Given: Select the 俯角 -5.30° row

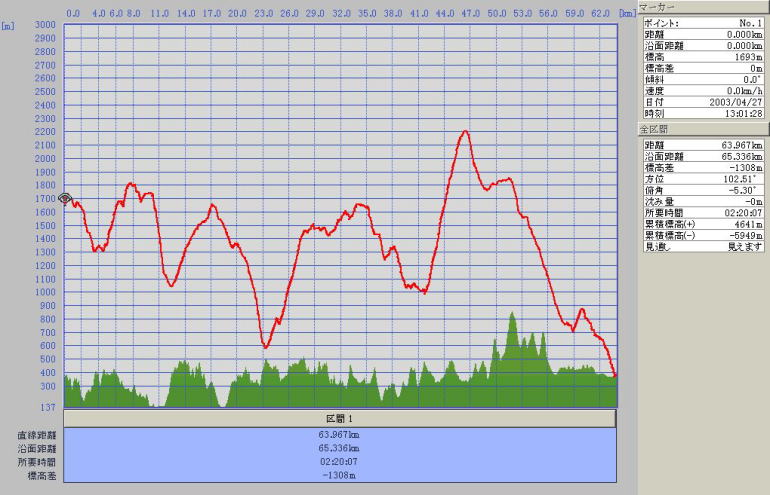Looking at the screenshot, I should coord(702,191).
